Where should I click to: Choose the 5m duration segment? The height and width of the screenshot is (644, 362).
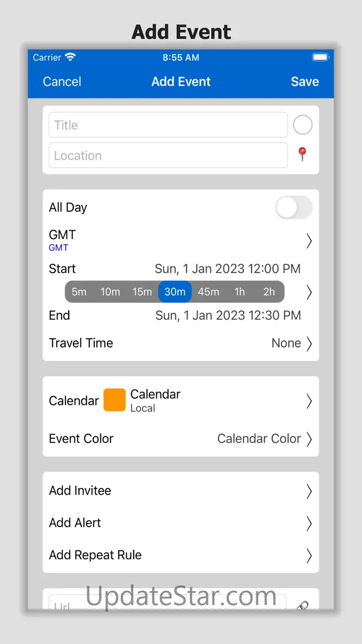click(79, 292)
